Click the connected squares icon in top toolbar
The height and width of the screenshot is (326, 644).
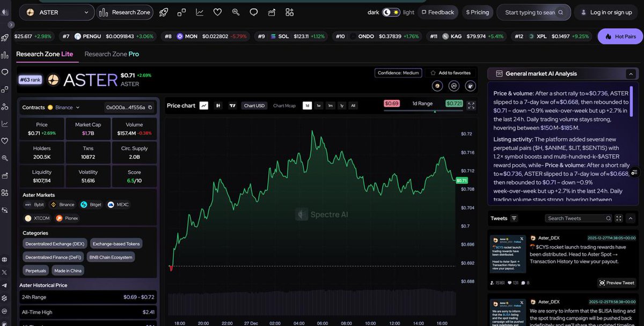click(181, 12)
